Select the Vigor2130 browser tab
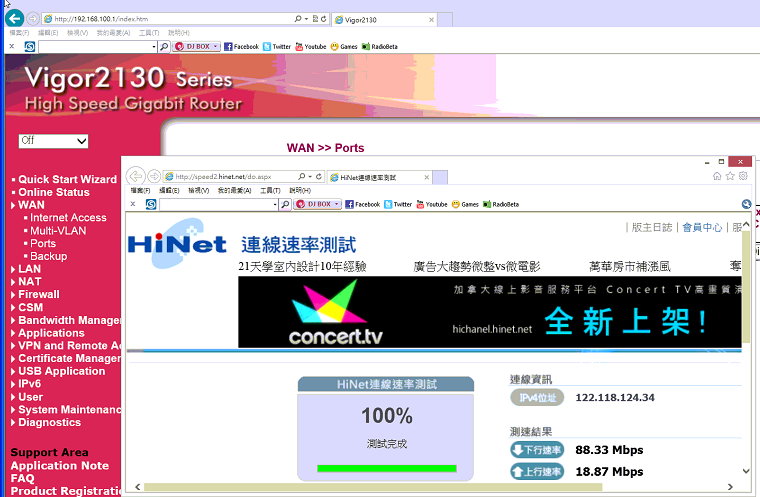 (x=384, y=19)
